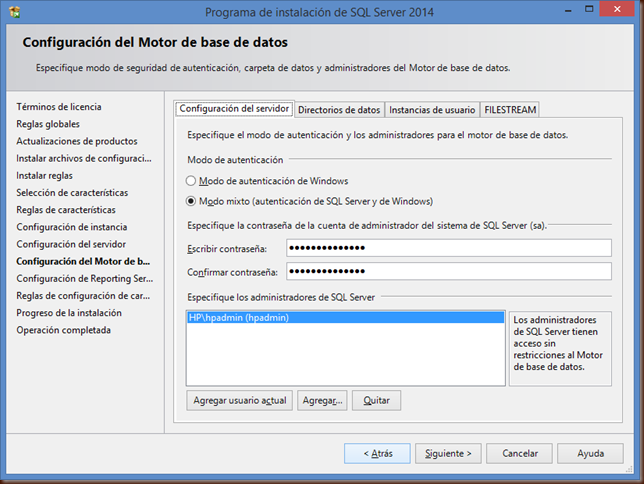Click the Confirmar contraseña password field

[448, 271]
